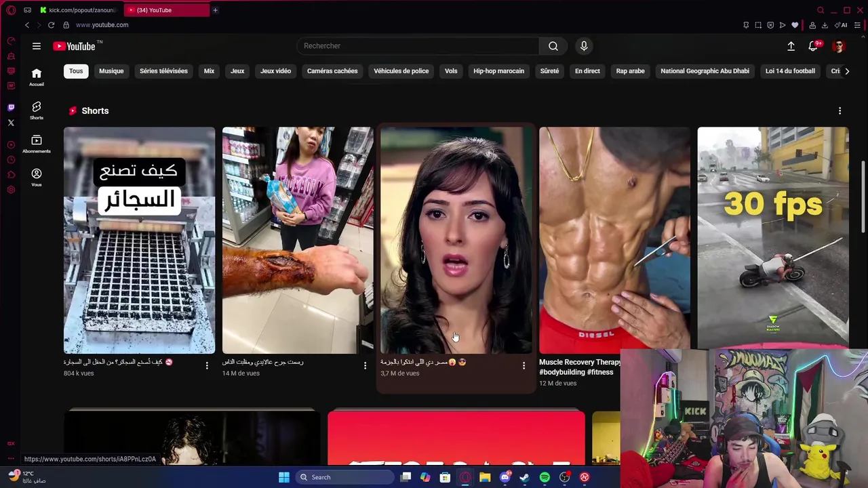Click the Opera tab search magnifier

[x=821, y=10]
